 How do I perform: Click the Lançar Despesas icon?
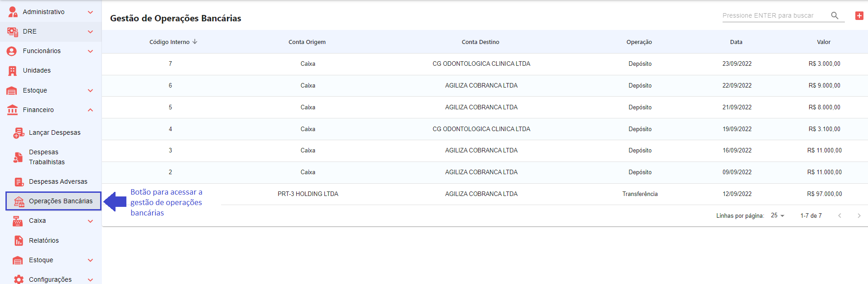click(19, 133)
